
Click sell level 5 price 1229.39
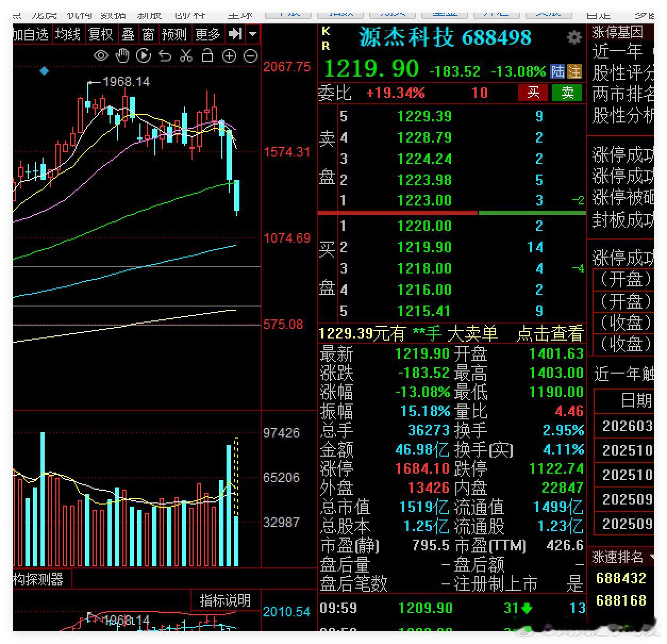point(424,116)
